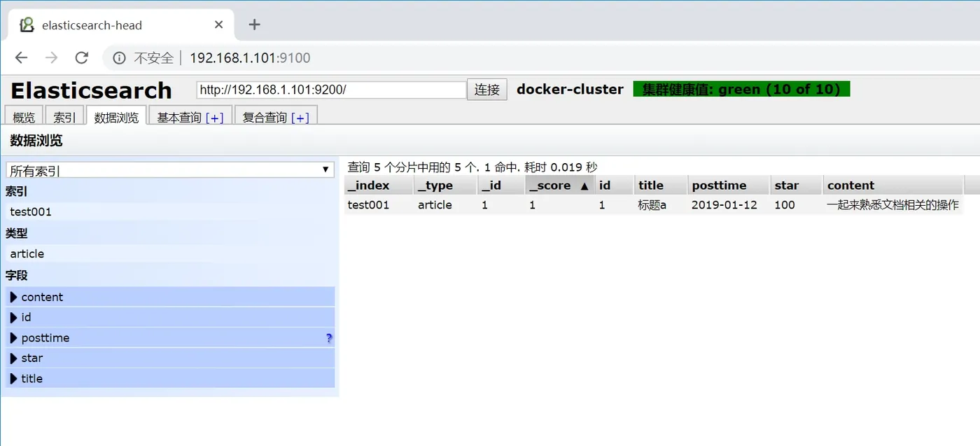Sort by the star column header
This screenshot has height=446, width=980.
pos(796,186)
